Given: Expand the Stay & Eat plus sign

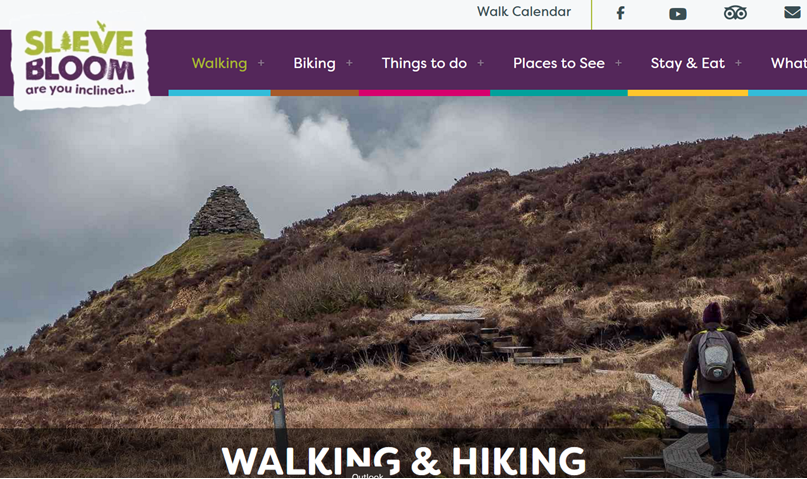Looking at the screenshot, I should point(739,63).
